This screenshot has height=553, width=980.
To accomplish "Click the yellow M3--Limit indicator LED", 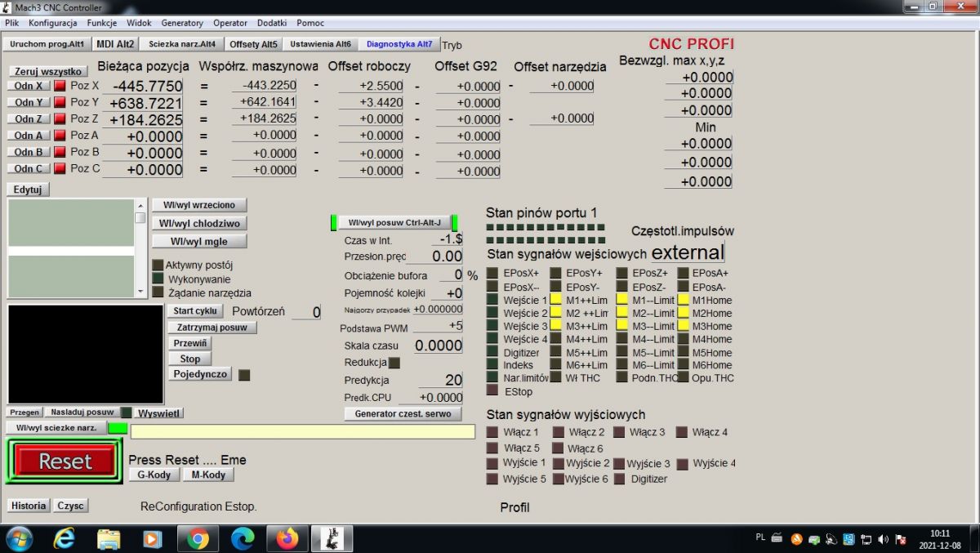I will 621,326.
